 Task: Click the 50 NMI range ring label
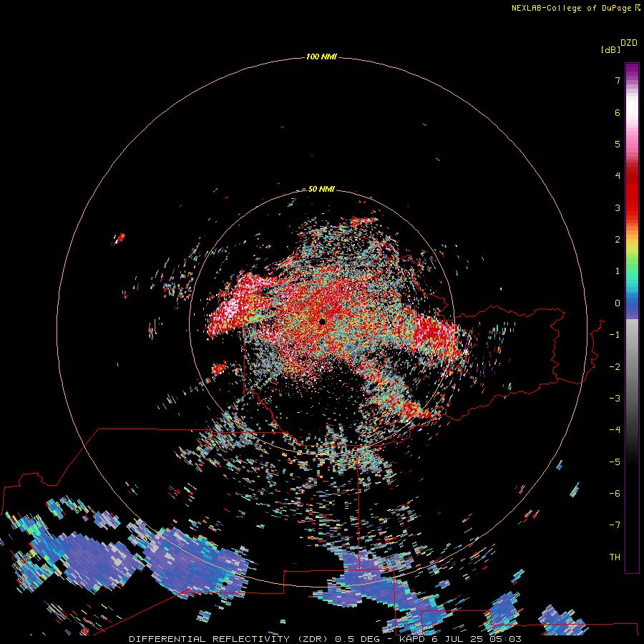click(x=321, y=189)
